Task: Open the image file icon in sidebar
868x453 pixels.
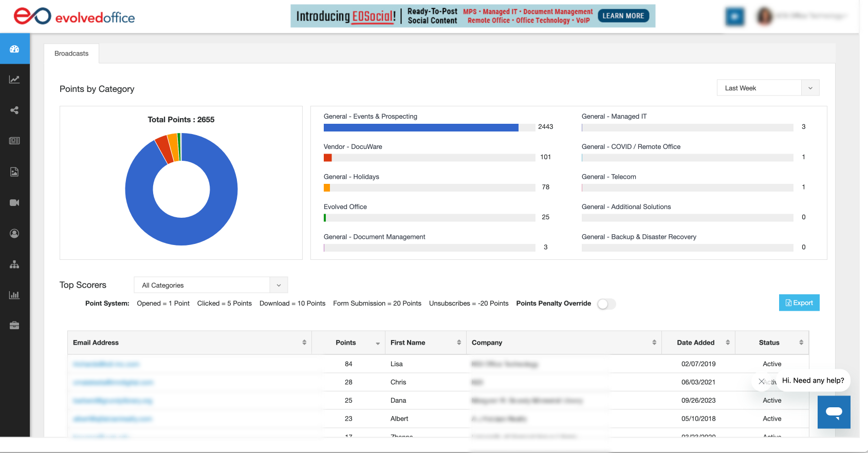Action: pos(14,172)
